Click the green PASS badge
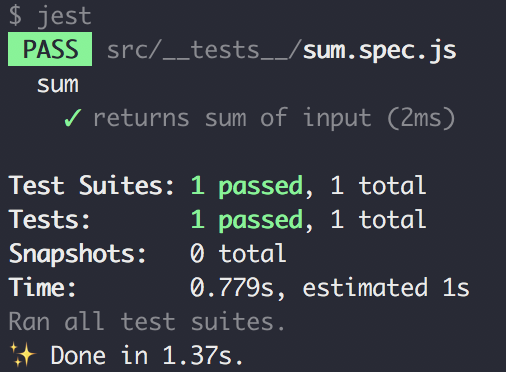The image size is (506, 372). (50, 49)
